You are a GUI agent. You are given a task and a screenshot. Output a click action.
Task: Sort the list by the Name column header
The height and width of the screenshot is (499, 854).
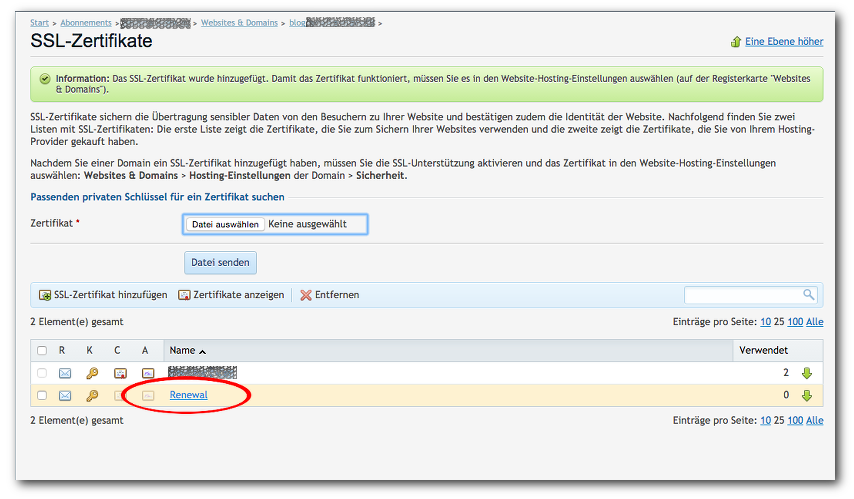coord(182,351)
